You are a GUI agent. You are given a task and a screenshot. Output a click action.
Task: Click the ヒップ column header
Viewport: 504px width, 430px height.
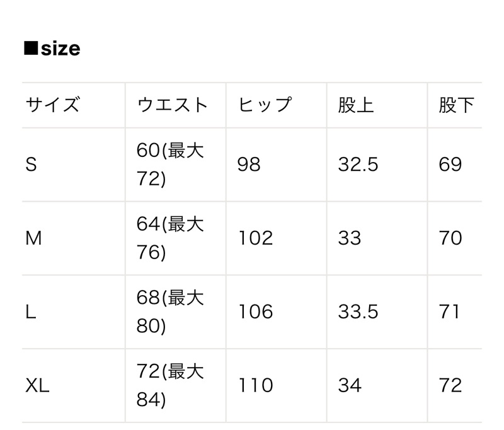pyautogui.click(x=265, y=105)
